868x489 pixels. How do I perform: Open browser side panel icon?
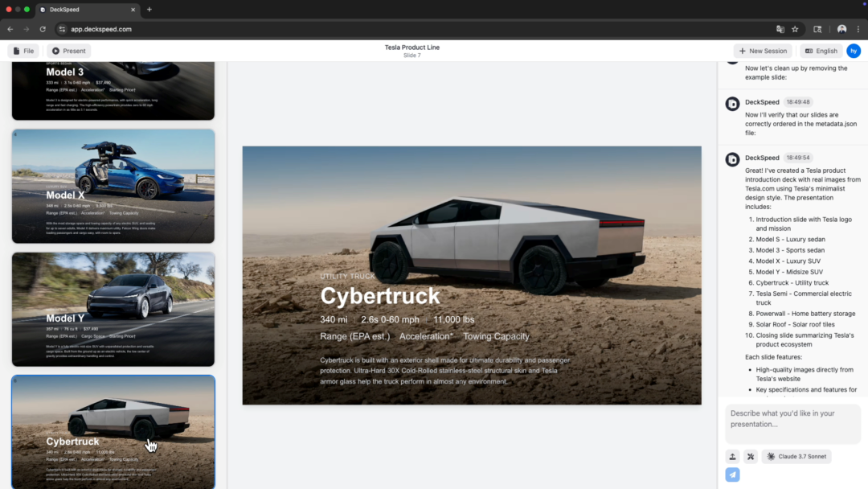(x=817, y=29)
